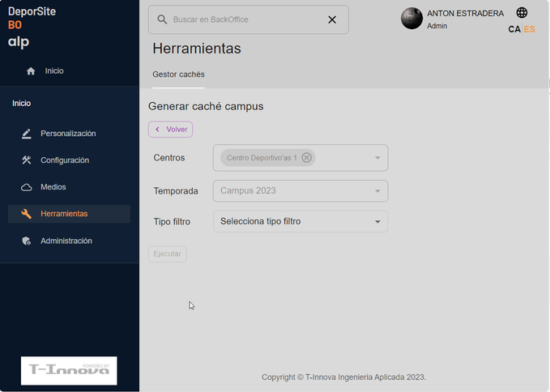550x392 pixels.
Task: Click the Copyright T-Innova footer text
Action: (x=343, y=377)
